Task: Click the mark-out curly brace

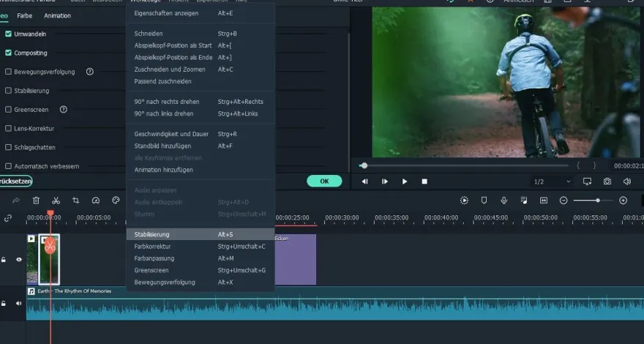Action: point(594,165)
